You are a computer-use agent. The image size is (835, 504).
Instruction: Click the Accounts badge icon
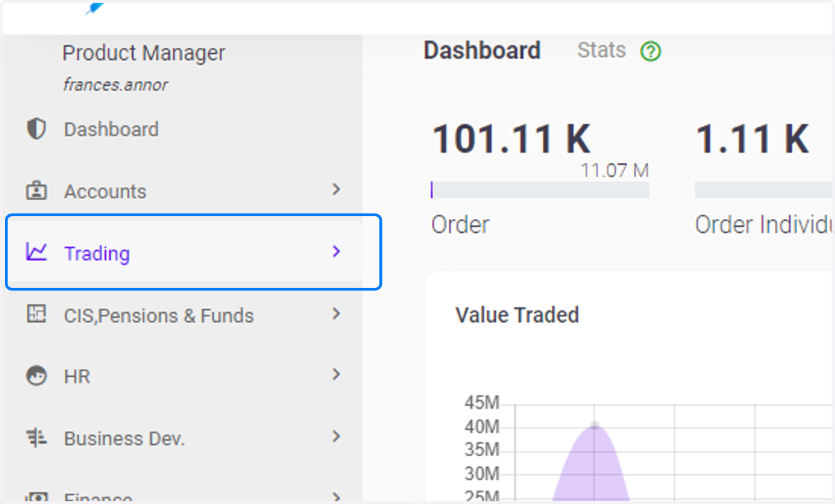(x=36, y=190)
